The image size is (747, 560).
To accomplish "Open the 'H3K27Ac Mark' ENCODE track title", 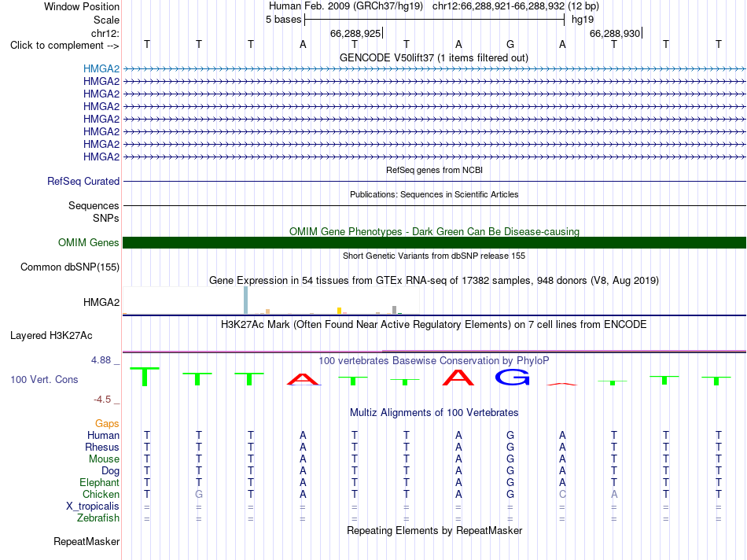I will pyautogui.click(x=434, y=325).
